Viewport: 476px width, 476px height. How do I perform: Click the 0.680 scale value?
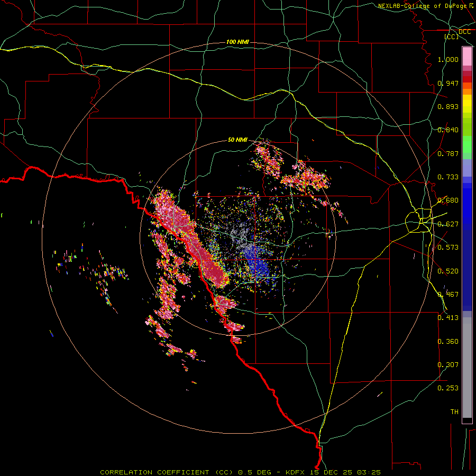448,200
